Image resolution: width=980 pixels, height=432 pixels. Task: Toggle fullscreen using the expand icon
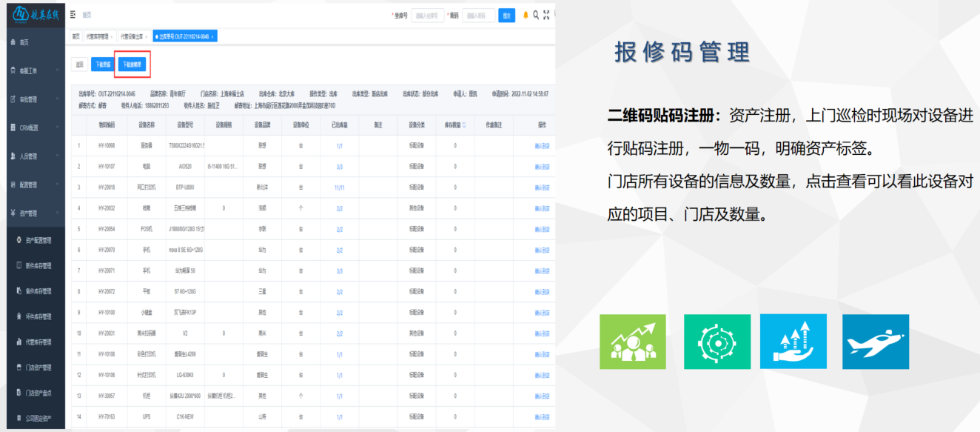[546, 15]
